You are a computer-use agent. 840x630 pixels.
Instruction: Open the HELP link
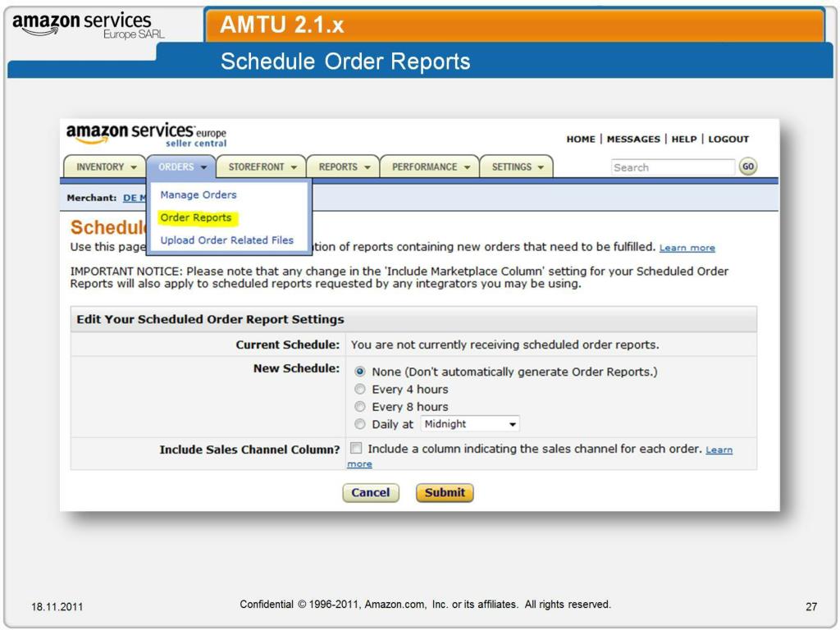click(x=684, y=139)
